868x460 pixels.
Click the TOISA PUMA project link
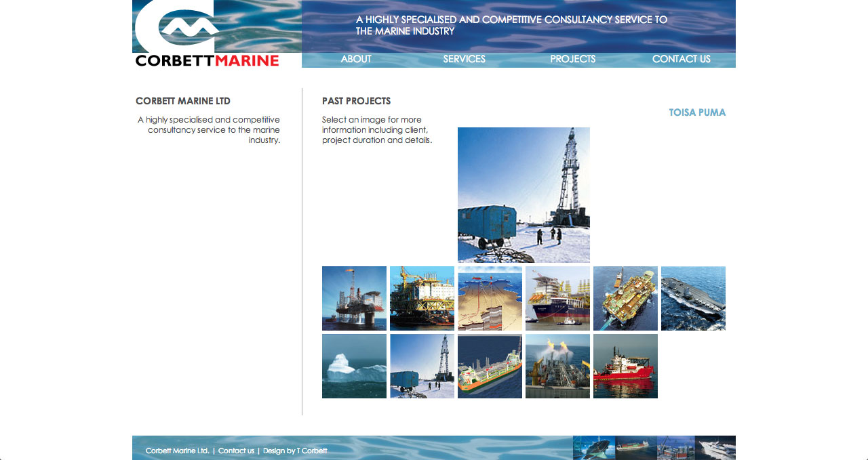click(697, 112)
